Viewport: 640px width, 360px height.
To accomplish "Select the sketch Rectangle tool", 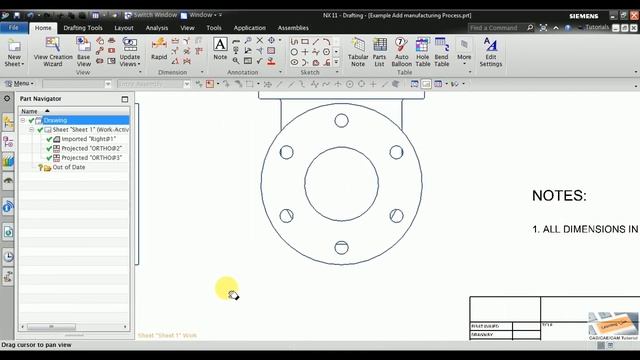I will click(305, 41).
